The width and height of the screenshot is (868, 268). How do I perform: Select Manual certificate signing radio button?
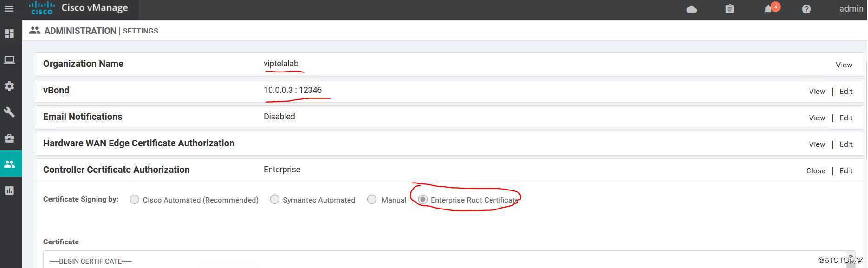click(371, 199)
